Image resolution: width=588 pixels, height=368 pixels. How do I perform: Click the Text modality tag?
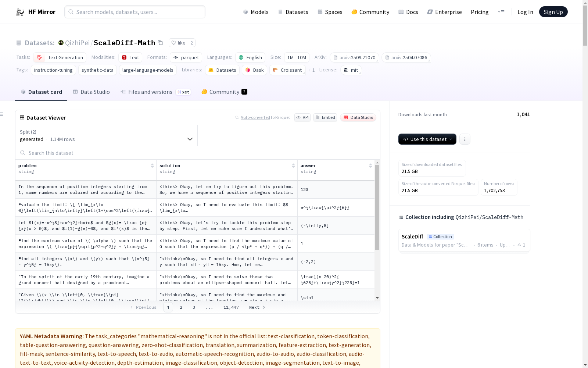(130, 57)
